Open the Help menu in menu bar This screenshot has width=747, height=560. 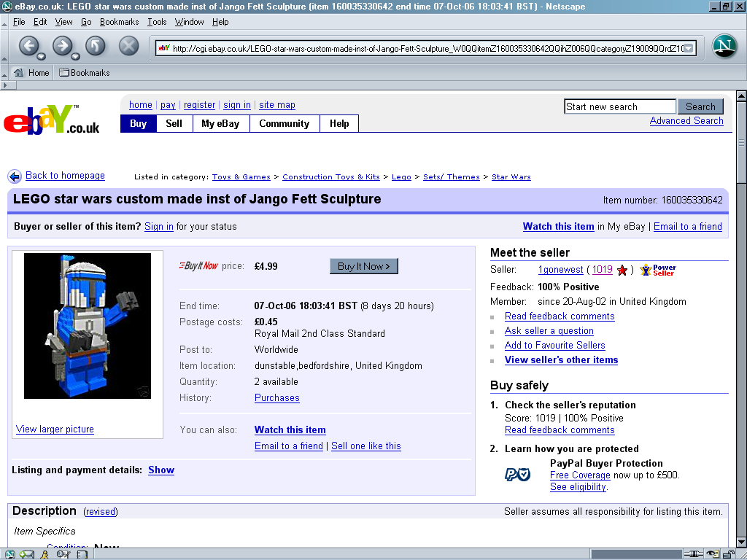(220, 22)
